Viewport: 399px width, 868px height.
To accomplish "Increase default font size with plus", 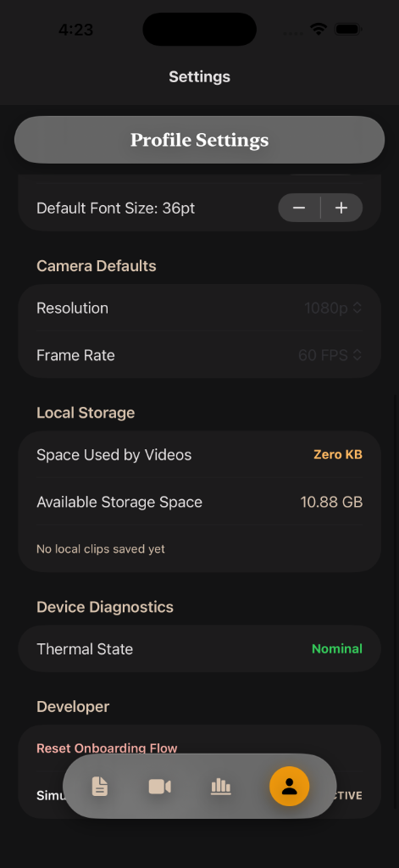I will 341,208.
